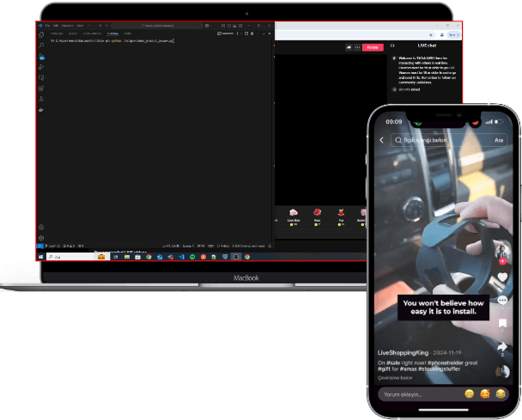Select the Rose gift in the gift bar
The image size is (522, 420).
tap(316, 214)
